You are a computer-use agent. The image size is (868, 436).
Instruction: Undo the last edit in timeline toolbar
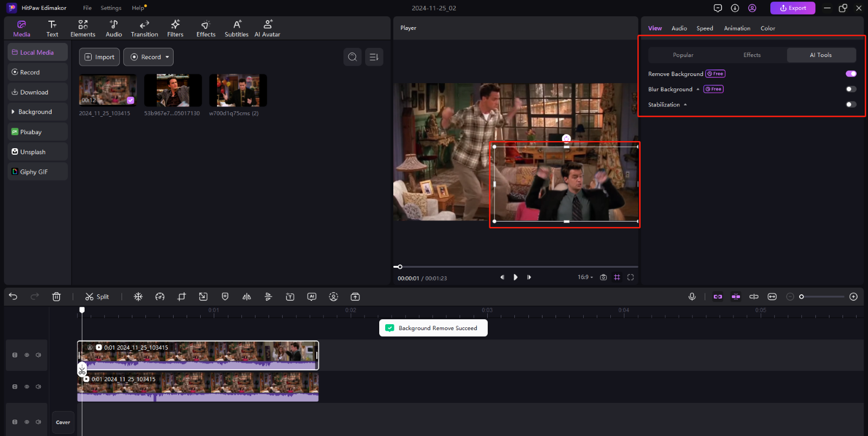click(x=14, y=296)
